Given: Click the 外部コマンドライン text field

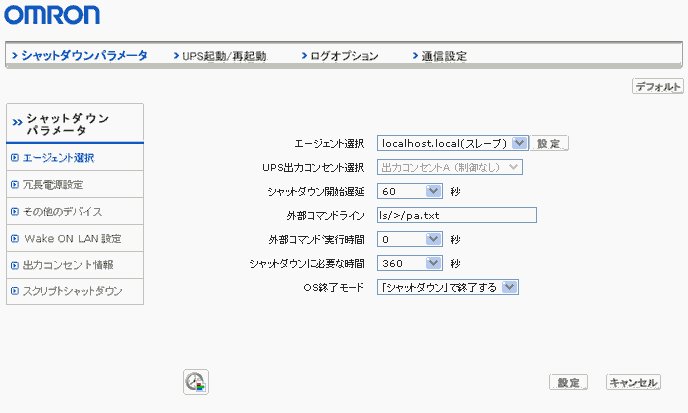Looking at the screenshot, I should [457, 215].
